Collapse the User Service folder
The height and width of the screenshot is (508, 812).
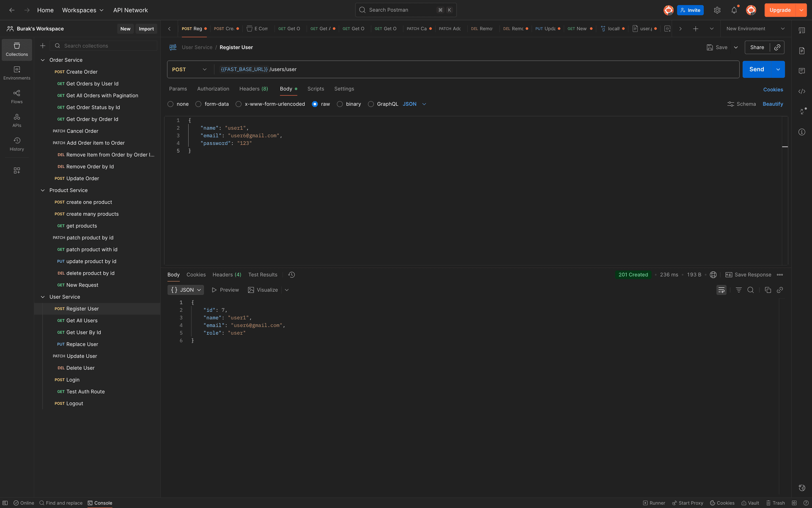coord(43,297)
